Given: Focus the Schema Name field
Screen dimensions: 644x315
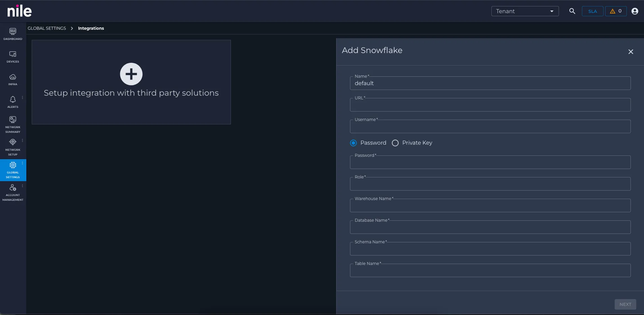Looking at the screenshot, I should pos(490,249).
